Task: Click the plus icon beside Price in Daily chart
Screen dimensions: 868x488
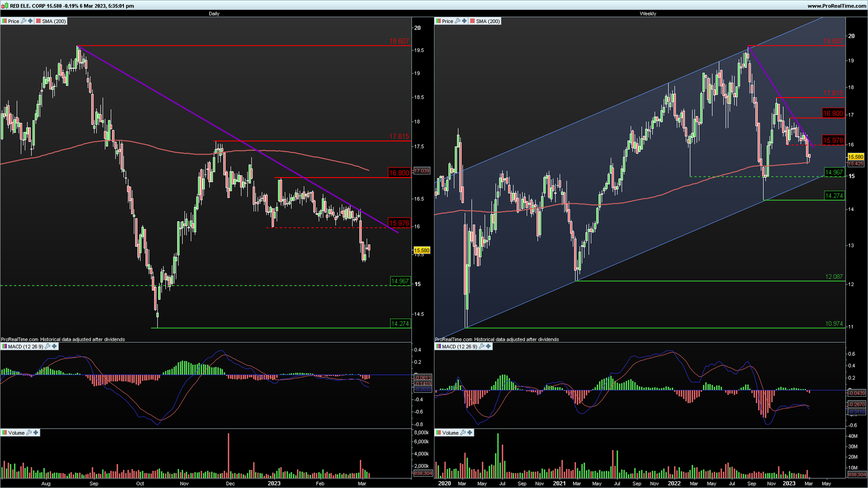Action: [x=30, y=21]
